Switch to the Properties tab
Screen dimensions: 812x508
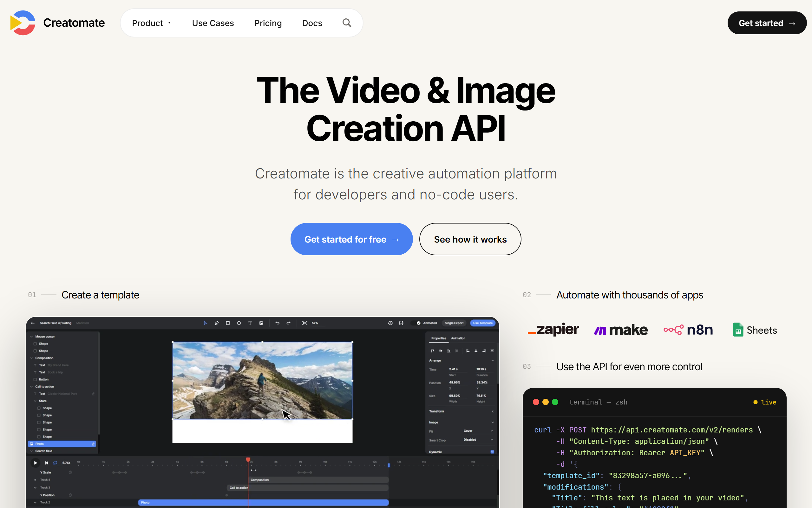coord(439,338)
